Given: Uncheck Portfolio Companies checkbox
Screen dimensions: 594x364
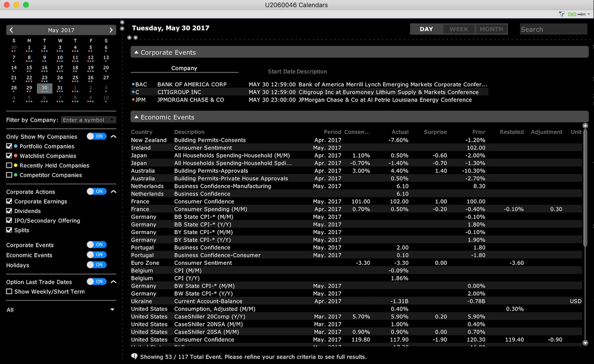Looking at the screenshot, I should [x=9, y=146].
